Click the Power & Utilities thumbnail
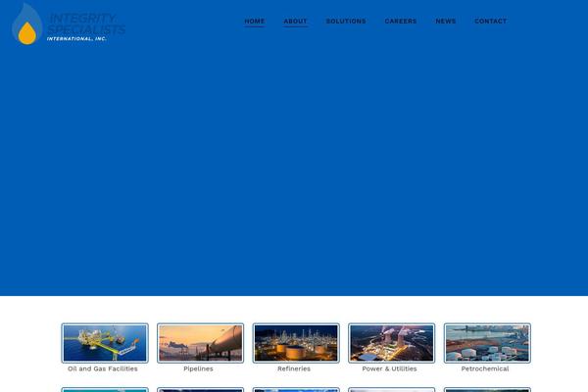The height and width of the screenshot is (392, 588). pyautogui.click(x=391, y=343)
